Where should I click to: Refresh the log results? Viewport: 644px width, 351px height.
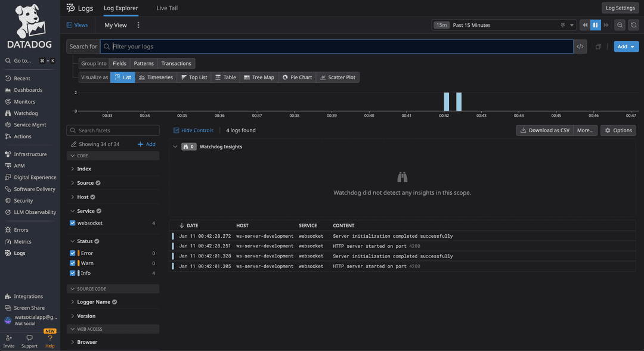(634, 25)
